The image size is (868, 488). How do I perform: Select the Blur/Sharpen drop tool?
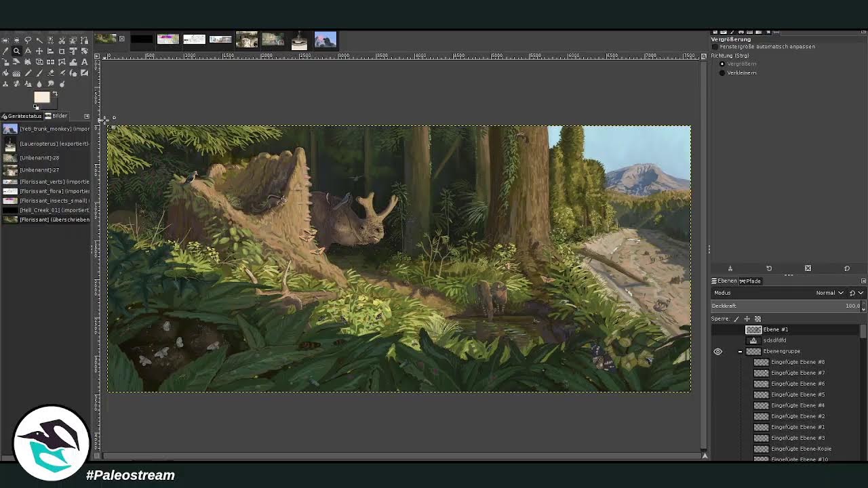click(39, 84)
